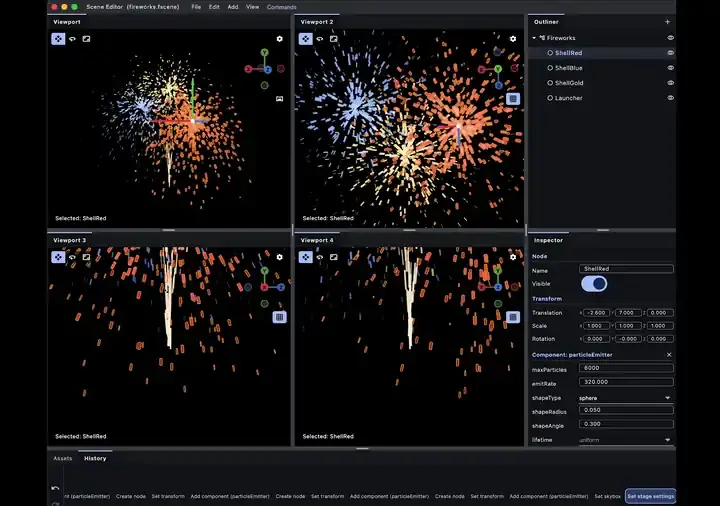The width and height of the screenshot is (720, 506).
Task: Switch to the History tab
Action: click(x=95, y=458)
